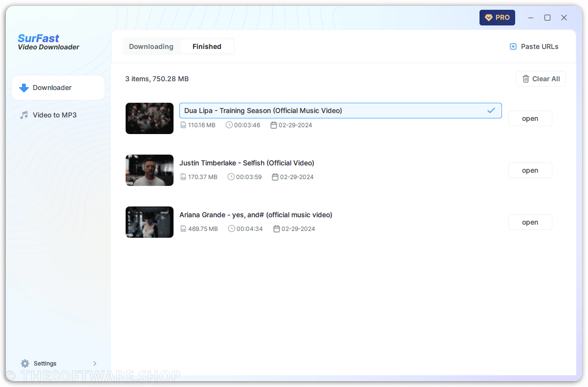This screenshot has width=588, height=387.
Task: Click calendar icon in Ariana Grande row
Action: [277, 228]
